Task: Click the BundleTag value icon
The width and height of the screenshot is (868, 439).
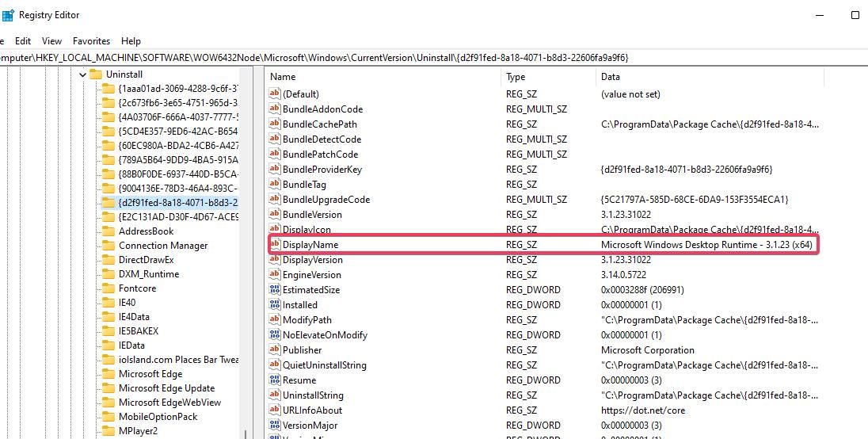Action: pos(275,185)
